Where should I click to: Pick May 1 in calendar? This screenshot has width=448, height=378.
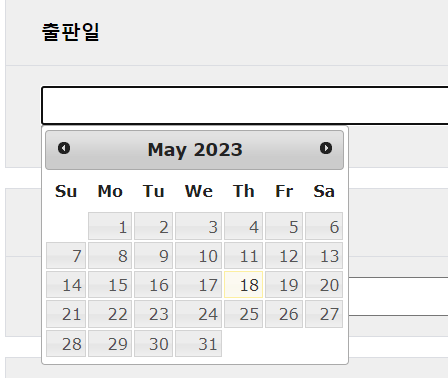coord(110,226)
